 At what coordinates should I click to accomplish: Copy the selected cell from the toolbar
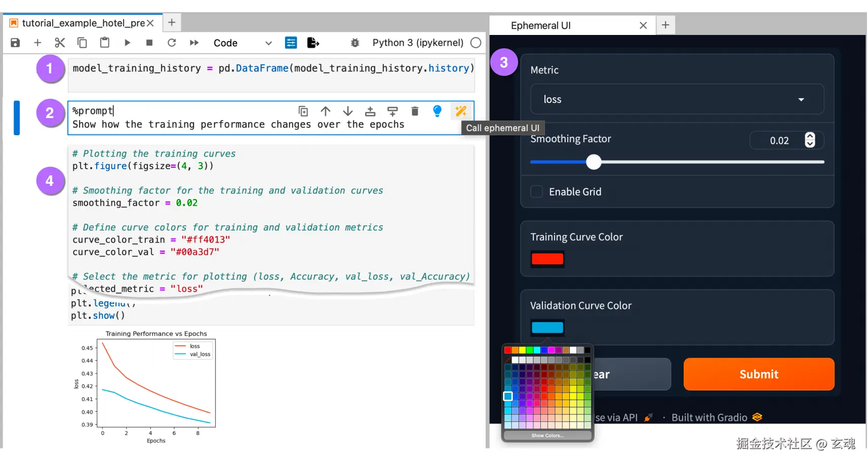pyautogui.click(x=82, y=43)
